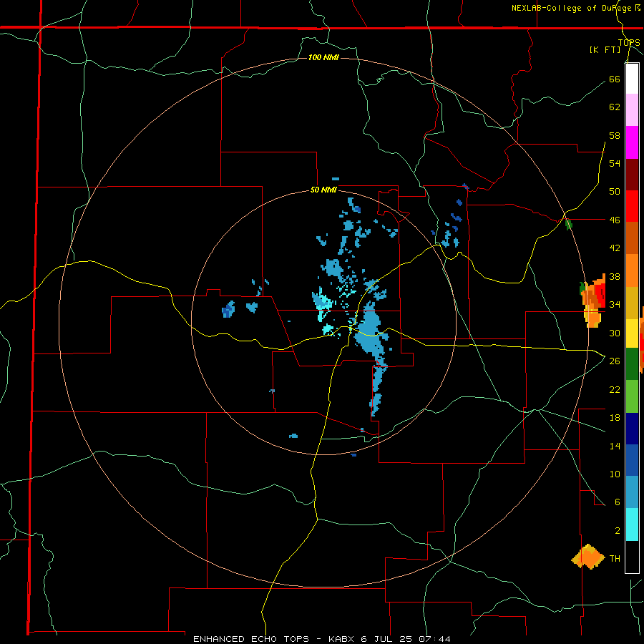Click the cyan legend swatch
The image size is (644, 644).
click(x=632, y=525)
